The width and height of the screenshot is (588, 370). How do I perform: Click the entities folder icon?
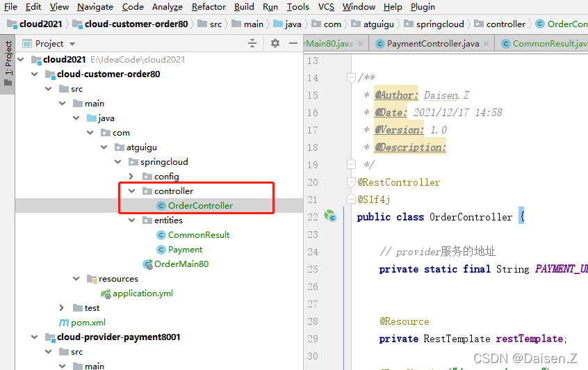click(x=147, y=220)
